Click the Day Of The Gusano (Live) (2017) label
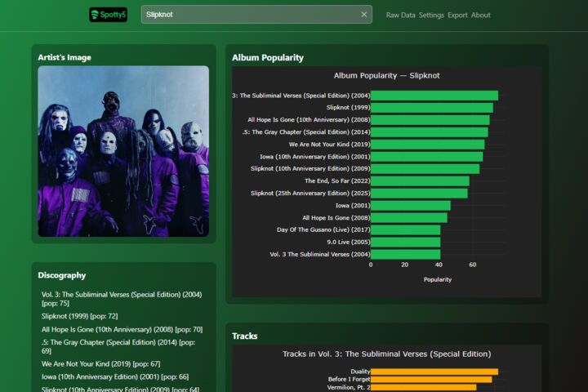 coord(323,230)
